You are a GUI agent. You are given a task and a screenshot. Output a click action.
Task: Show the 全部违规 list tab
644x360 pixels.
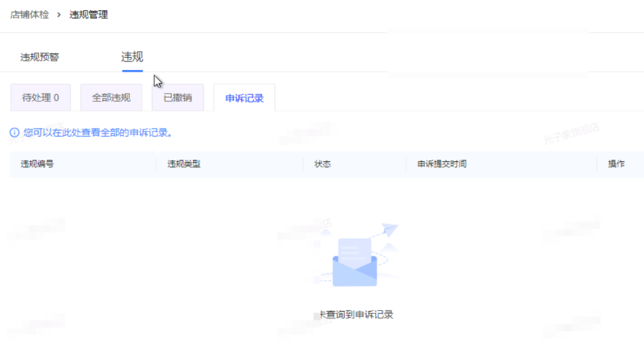coord(111,97)
